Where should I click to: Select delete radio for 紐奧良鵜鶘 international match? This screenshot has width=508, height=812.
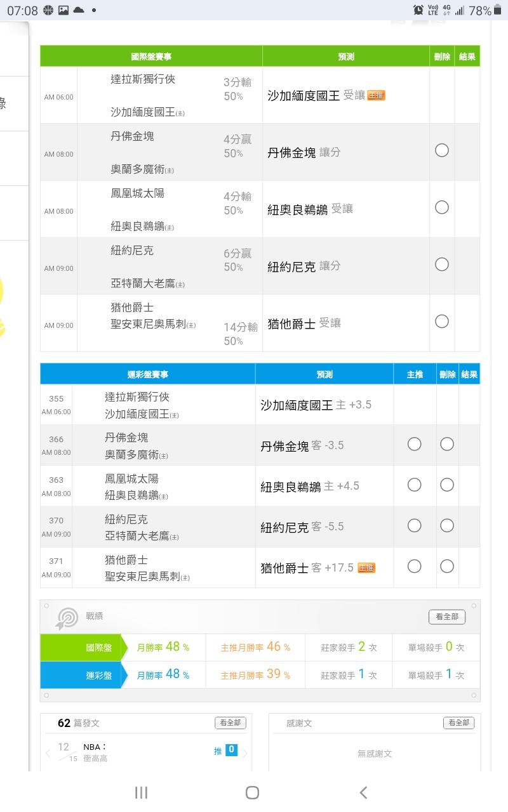pyautogui.click(x=442, y=207)
